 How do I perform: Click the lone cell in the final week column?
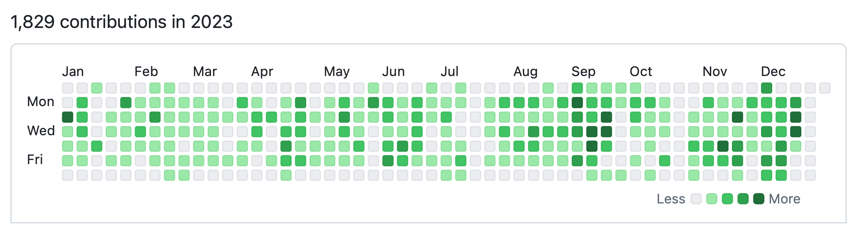tap(825, 88)
